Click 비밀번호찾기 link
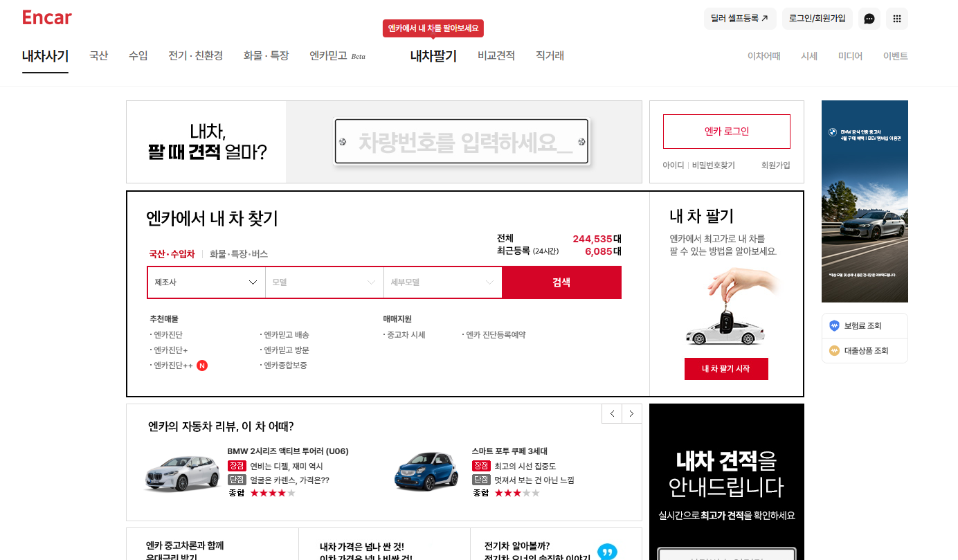 click(714, 165)
